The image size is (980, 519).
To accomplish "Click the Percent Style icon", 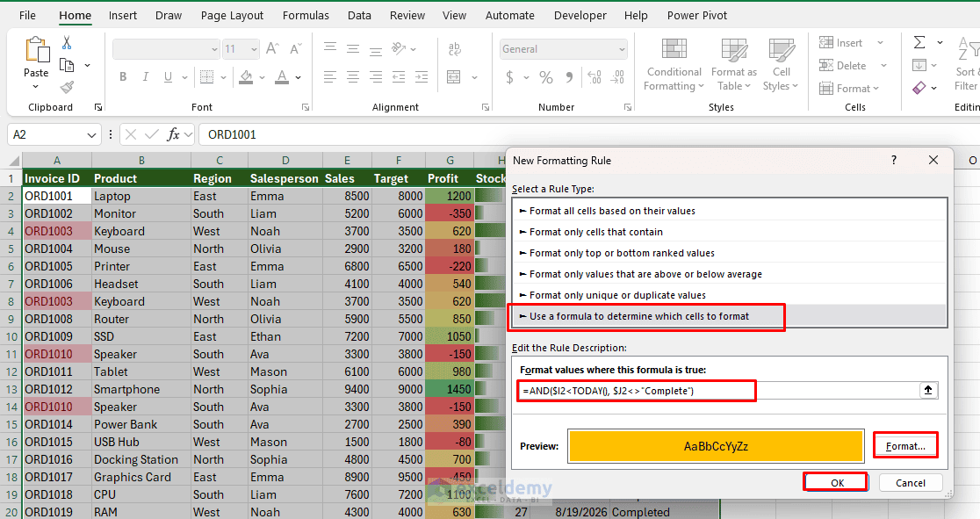I will pos(546,77).
